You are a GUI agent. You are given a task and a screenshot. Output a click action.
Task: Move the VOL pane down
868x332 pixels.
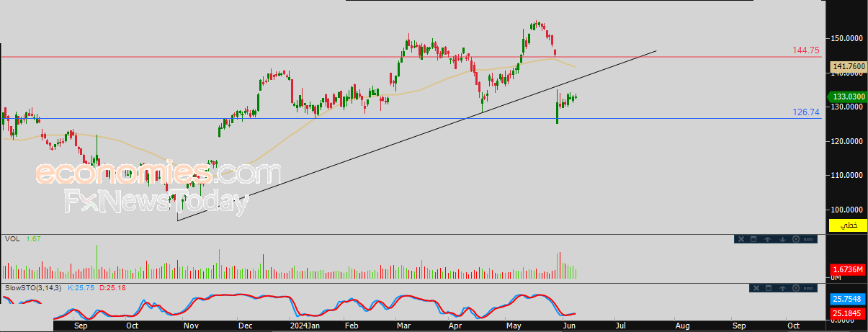(x=782, y=239)
